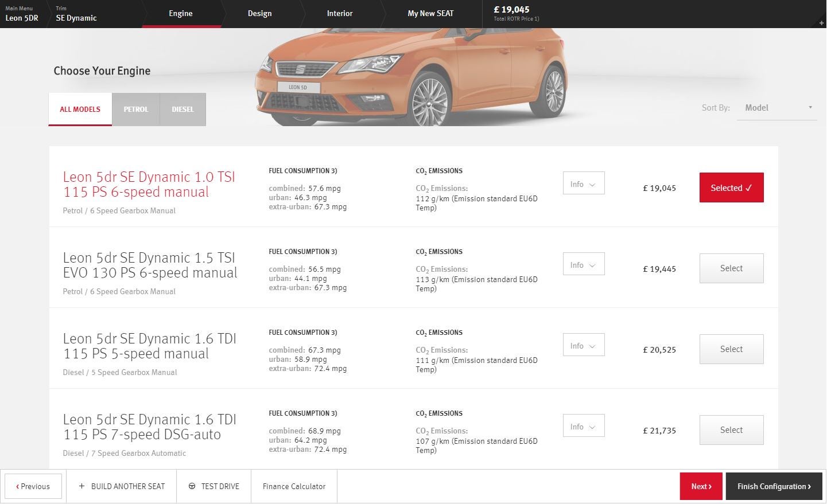Open the Finance Calculator

294,486
